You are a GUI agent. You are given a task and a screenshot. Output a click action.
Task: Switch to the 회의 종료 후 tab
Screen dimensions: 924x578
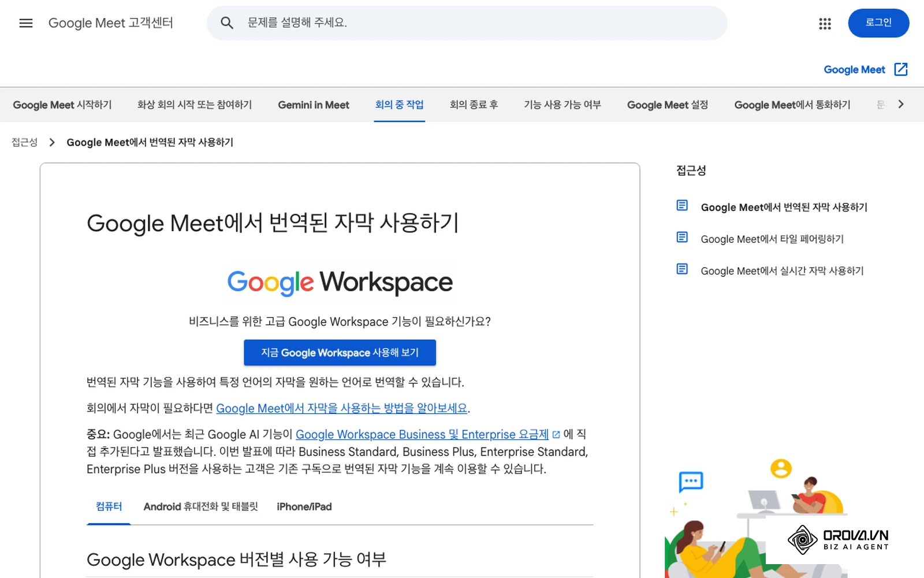tap(474, 105)
